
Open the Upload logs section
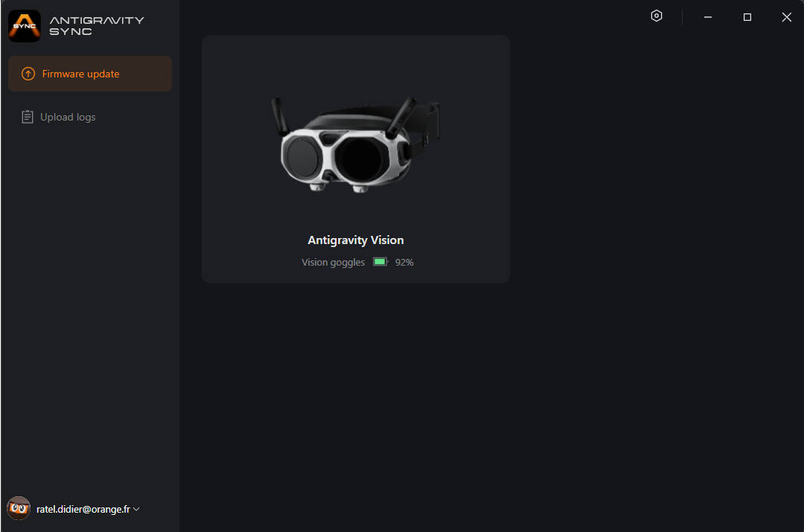point(90,117)
